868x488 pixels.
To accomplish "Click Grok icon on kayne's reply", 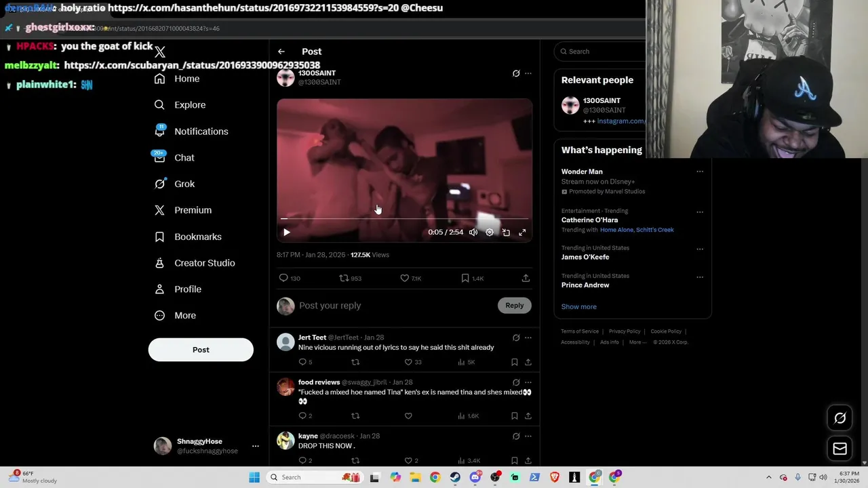I will click(x=516, y=436).
